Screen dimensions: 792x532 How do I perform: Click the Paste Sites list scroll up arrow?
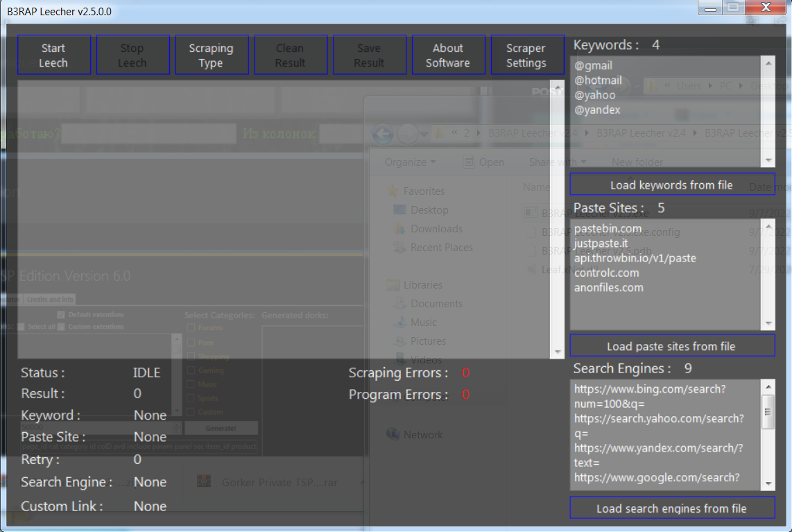(768, 226)
